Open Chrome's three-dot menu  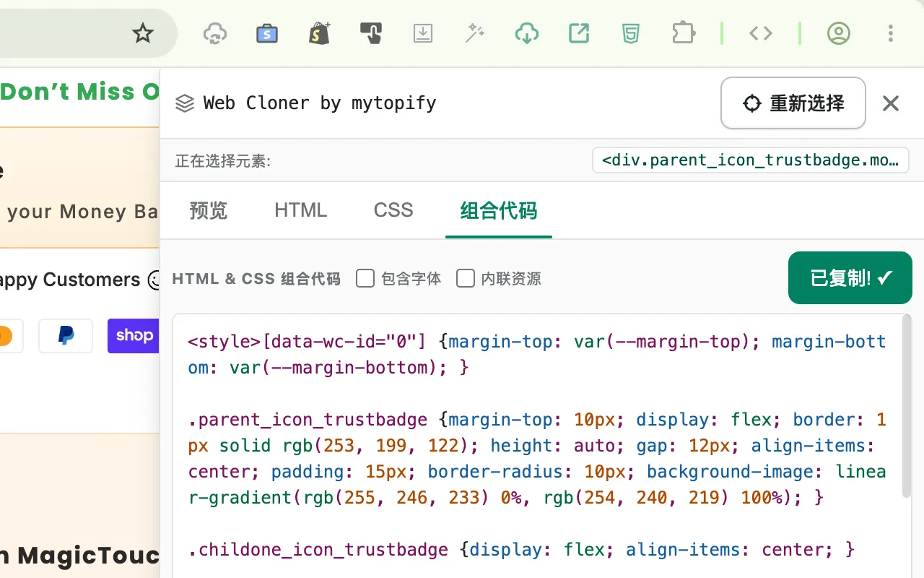(x=891, y=33)
